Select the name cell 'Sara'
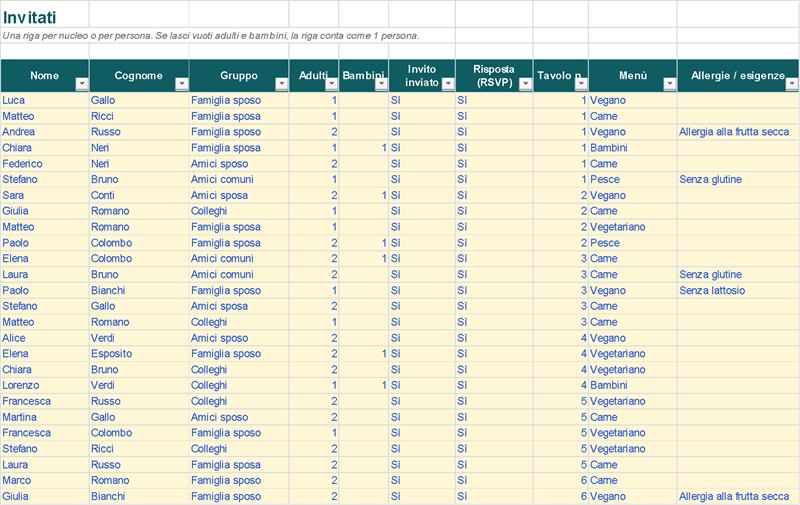Viewport: 800px width, 505px height. [x=45, y=195]
